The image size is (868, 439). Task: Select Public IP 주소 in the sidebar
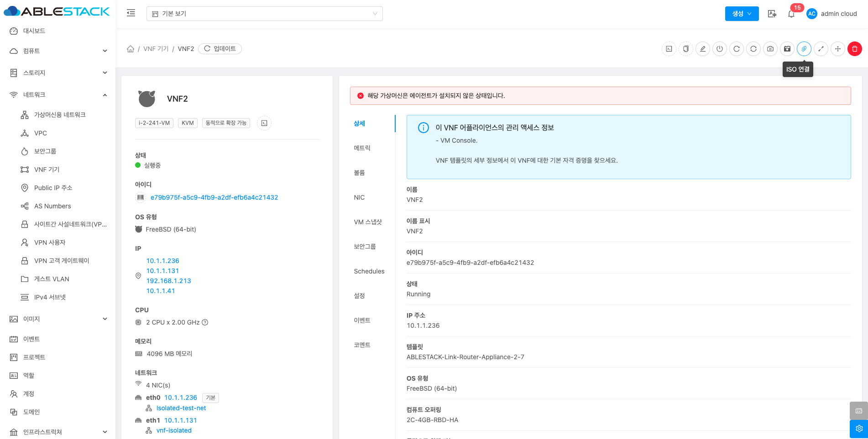53,188
